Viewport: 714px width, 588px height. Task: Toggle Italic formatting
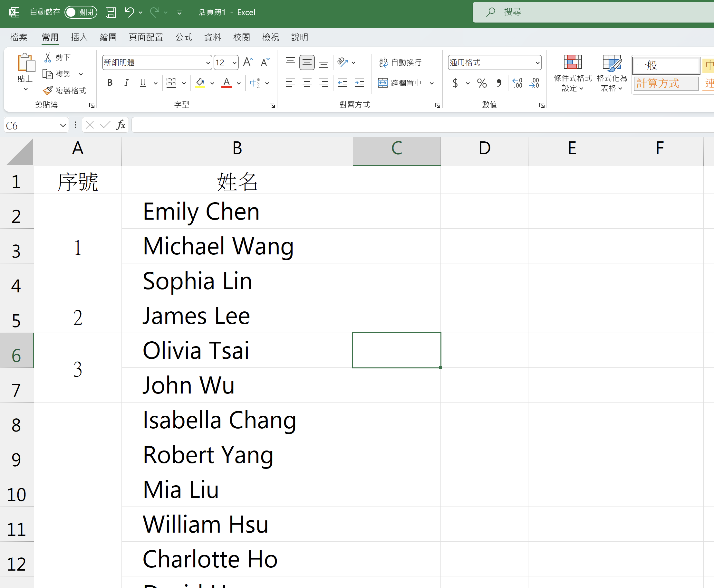[x=126, y=83]
